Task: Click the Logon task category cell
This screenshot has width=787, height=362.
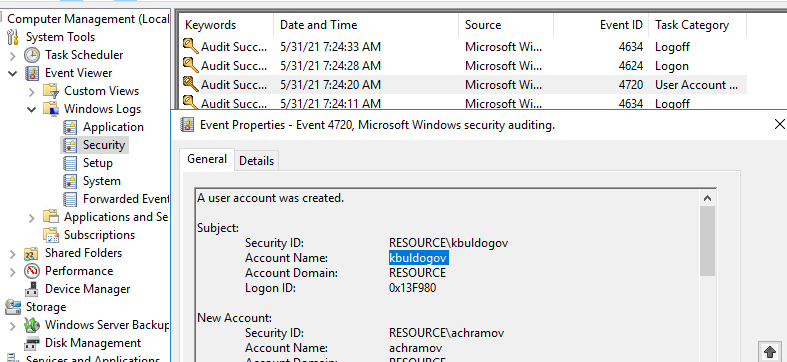Action: (672, 66)
